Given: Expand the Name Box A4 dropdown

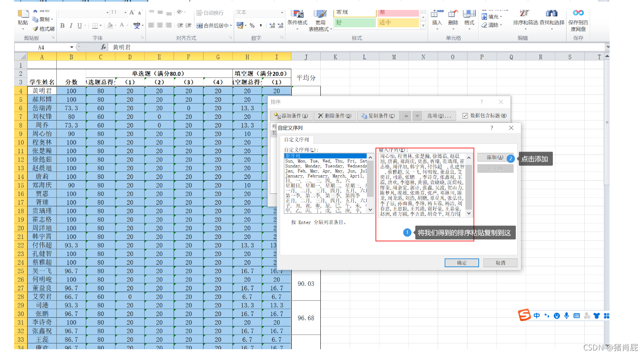Looking at the screenshot, I should pyautogui.click(x=72, y=47).
